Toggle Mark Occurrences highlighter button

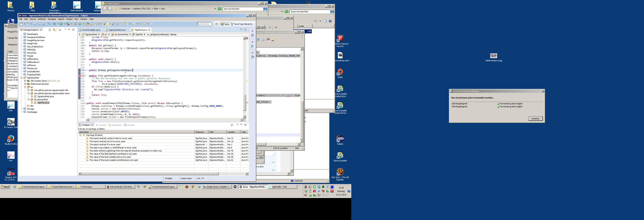[108, 24]
